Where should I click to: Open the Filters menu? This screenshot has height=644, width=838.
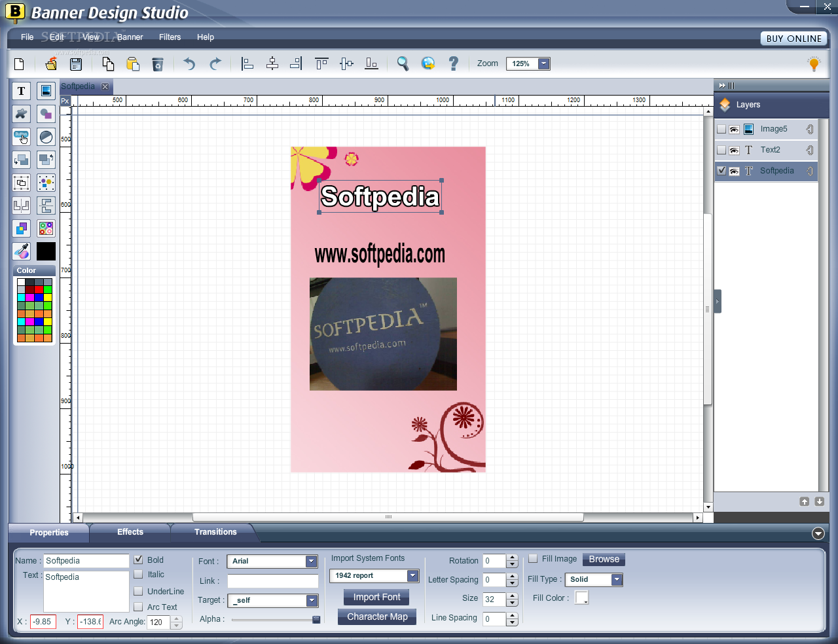click(x=170, y=37)
